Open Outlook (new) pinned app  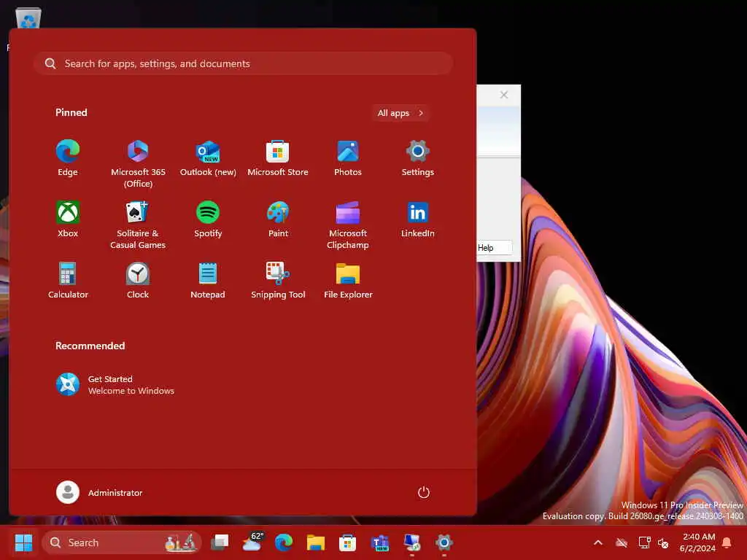pyautogui.click(x=208, y=159)
